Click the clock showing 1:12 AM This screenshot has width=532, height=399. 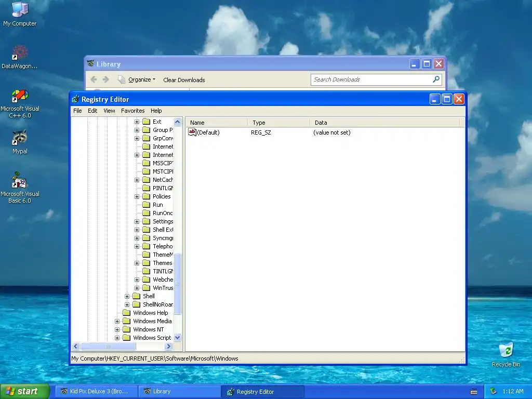(513, 391)
